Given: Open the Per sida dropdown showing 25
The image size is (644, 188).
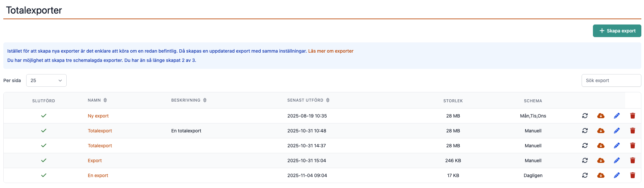Looking at the screenshot, I should click(46, 80).
